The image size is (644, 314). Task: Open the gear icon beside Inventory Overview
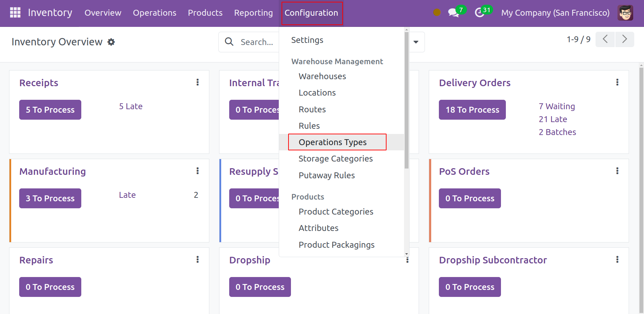[x=111, y=42]
